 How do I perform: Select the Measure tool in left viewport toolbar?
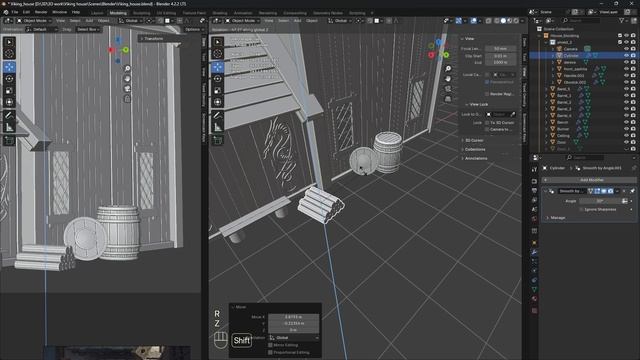click(9, 127)
